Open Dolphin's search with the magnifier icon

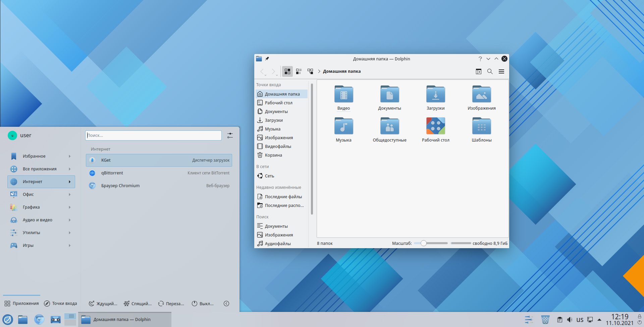(x=490, y=71)
